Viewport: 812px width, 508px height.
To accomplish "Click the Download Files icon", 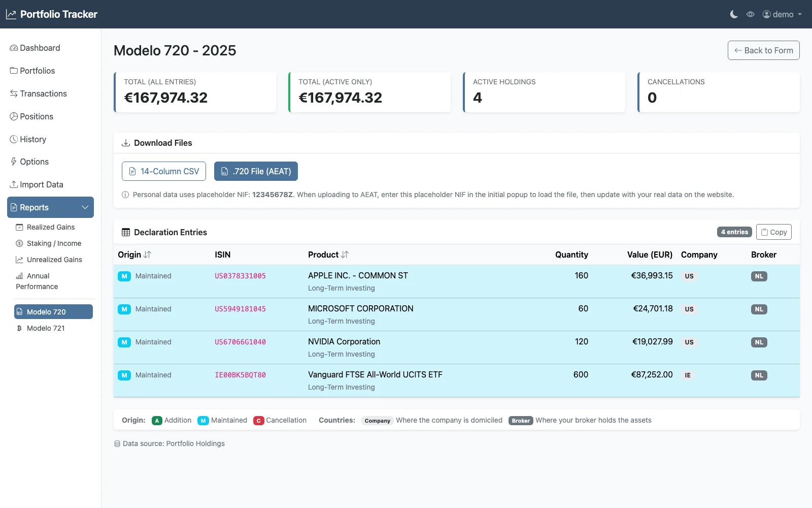I will (x=126, y=143).
